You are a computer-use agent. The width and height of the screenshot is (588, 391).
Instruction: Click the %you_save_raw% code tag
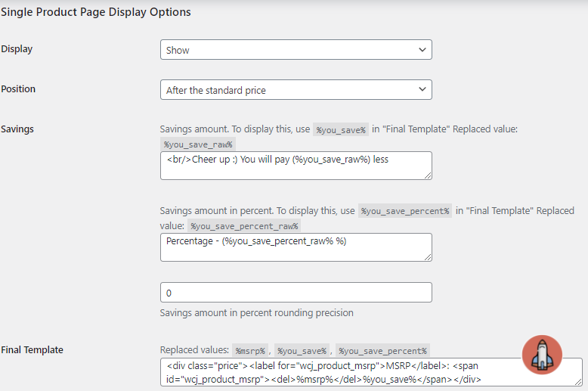[200, 144]
